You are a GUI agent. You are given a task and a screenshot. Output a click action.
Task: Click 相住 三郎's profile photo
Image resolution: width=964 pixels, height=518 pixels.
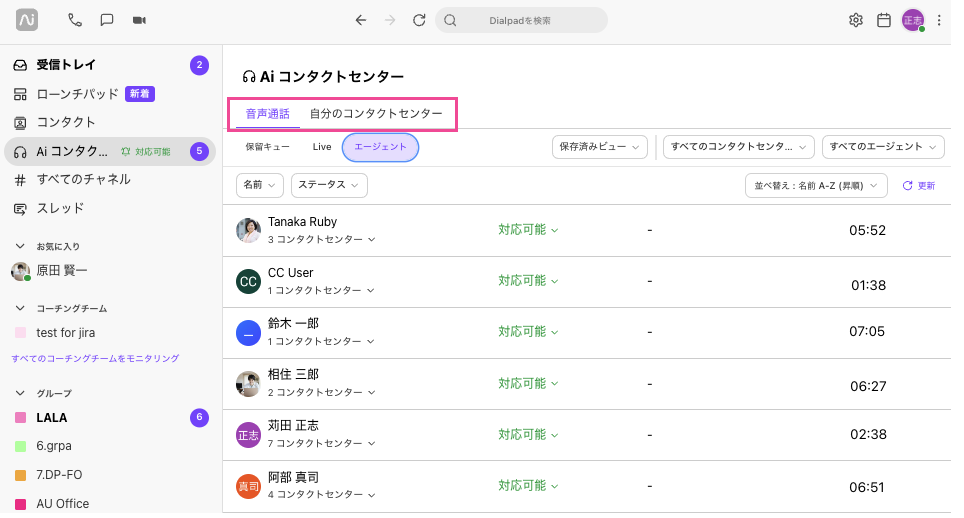pos(248,384)
